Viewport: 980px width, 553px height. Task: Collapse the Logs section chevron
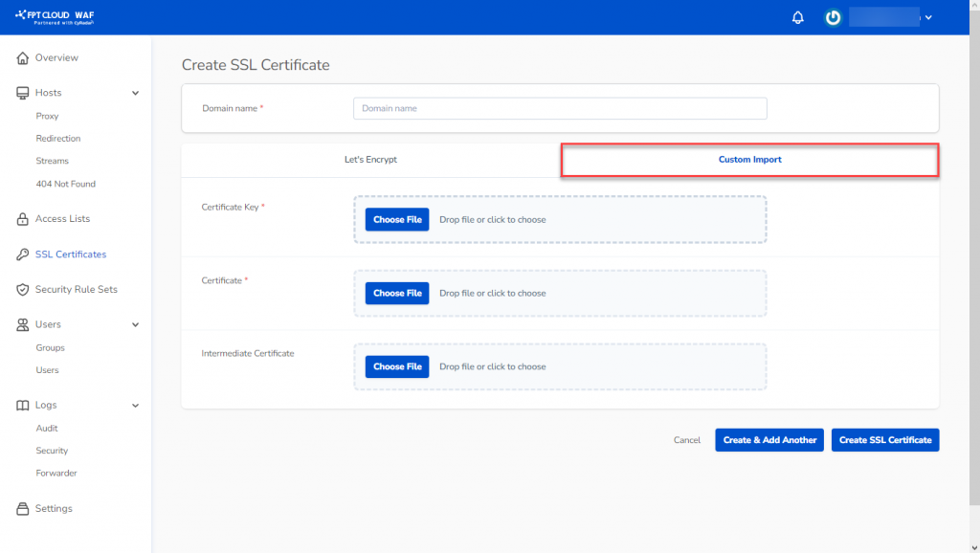[135, 406]
